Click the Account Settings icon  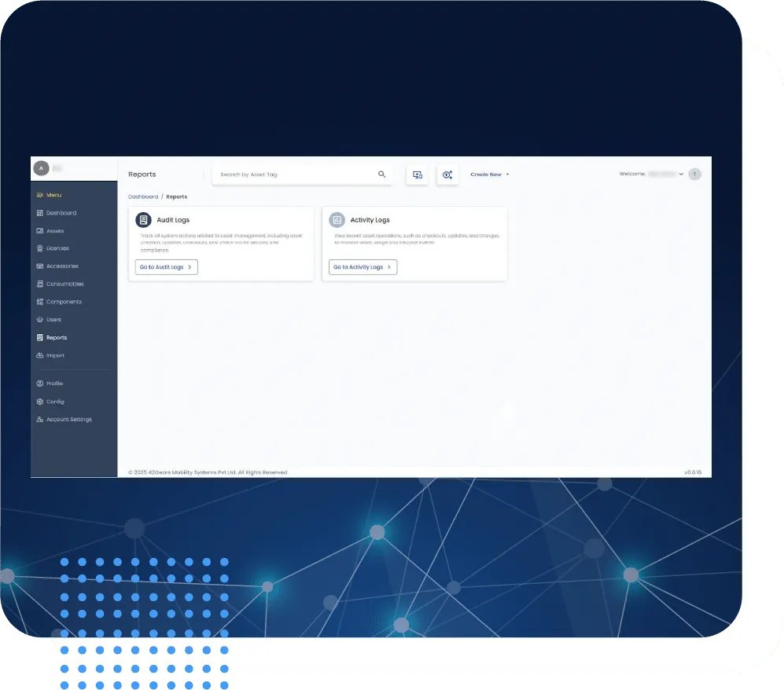click(40, 420)
